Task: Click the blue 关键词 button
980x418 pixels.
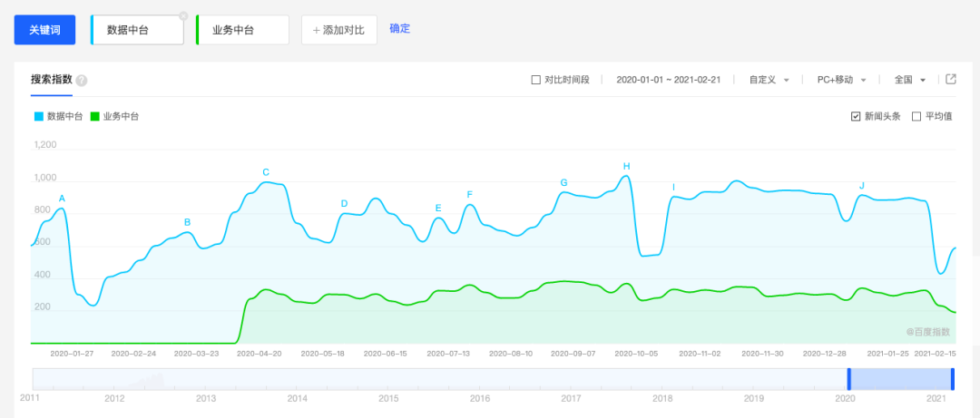Action: (44, 30)
